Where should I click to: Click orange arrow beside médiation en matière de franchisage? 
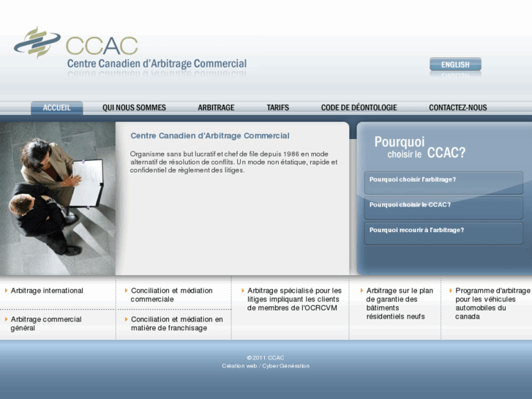coord(126,319)
